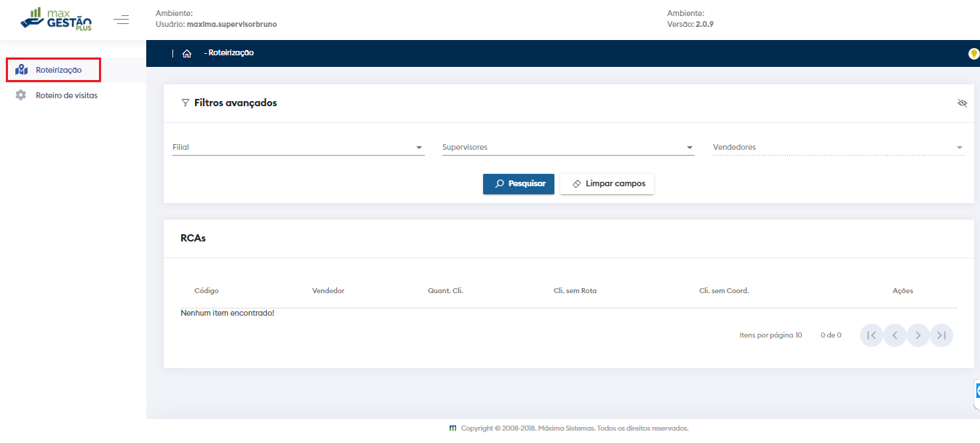
Task: Select Roteirização in the sidebar menu
Action: [x=58, y=71]
